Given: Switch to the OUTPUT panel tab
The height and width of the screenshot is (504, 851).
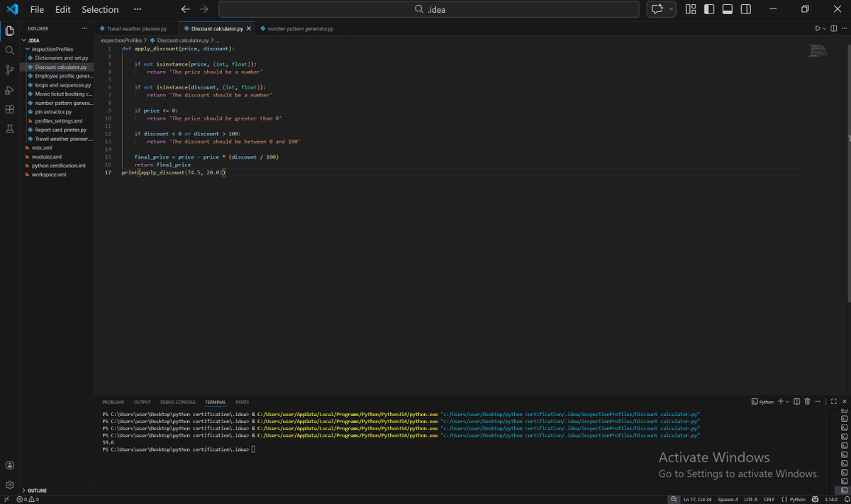Looking at the screenshot, I should 142,402.
